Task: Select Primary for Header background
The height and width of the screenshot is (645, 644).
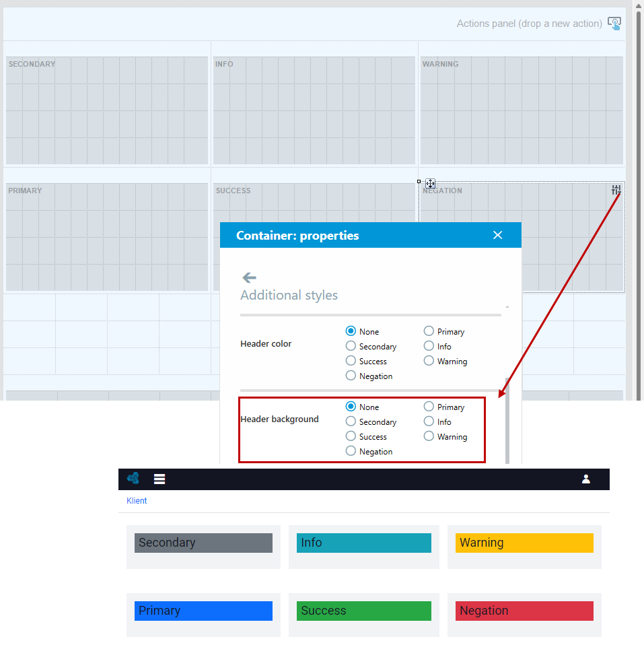Action: [x=429, y=407]
